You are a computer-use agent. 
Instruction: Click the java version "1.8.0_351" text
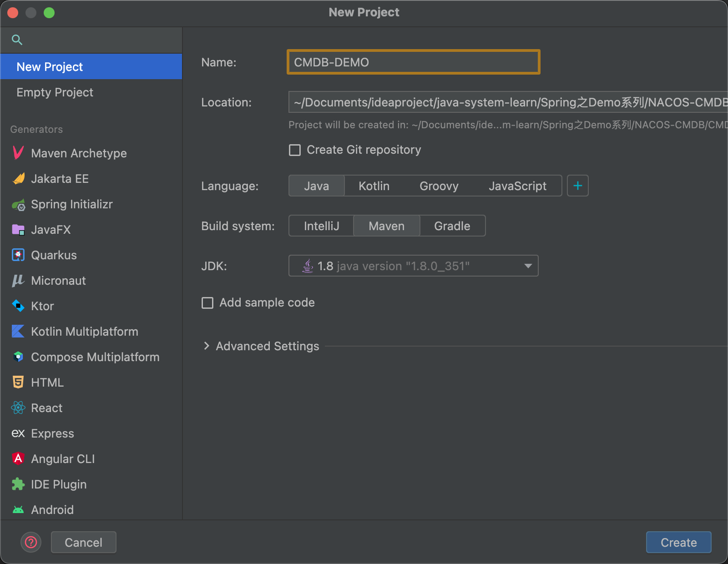[403, 266]
